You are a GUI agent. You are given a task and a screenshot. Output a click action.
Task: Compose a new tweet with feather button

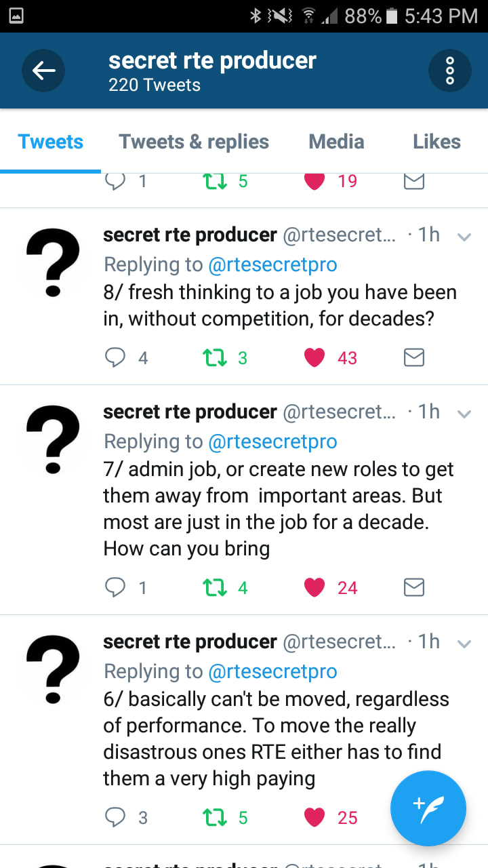(x=428, y=808)
